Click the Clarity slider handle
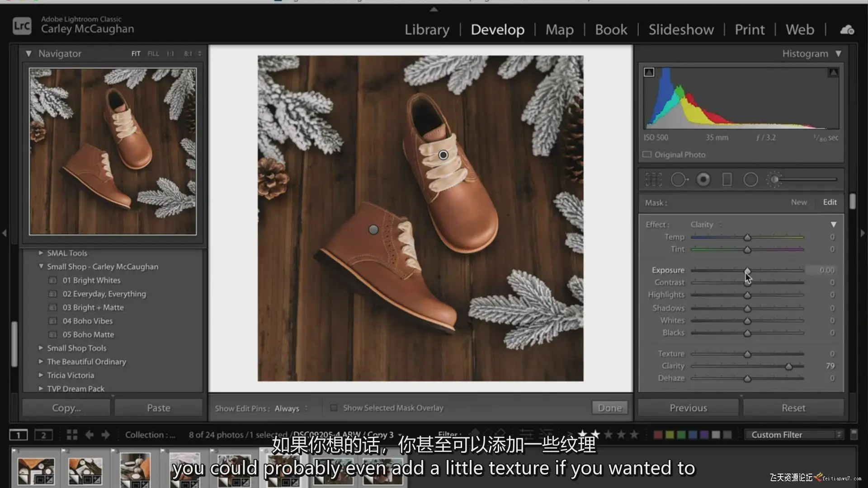The width and height of the screenshot is (868, 488). click(788, 366)
